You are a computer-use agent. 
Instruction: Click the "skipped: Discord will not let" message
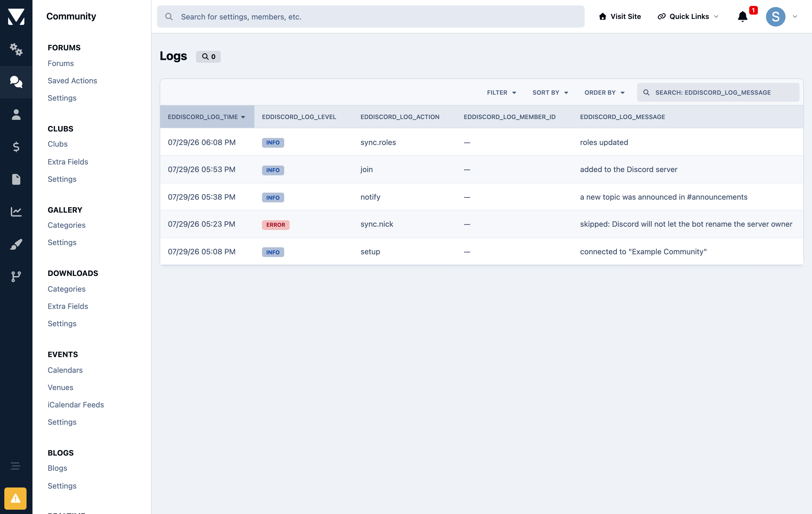686,224
